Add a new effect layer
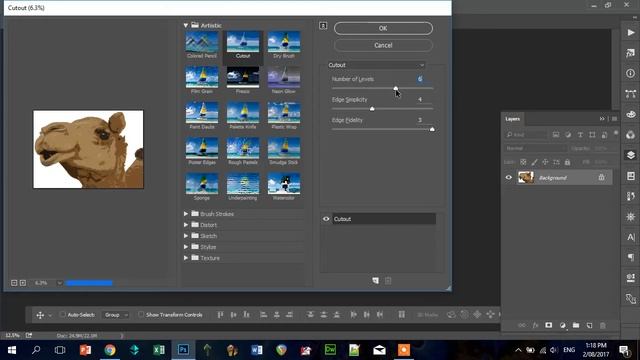 pyautogui.click(x=376, y=280)
